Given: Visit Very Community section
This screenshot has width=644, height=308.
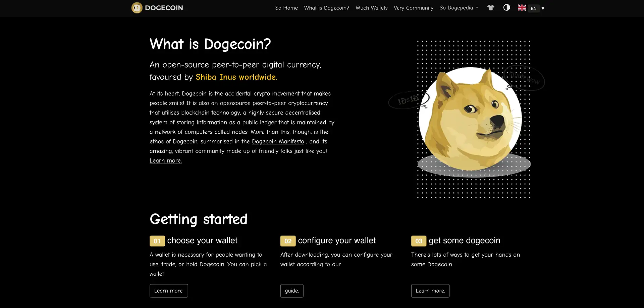Looking at the screenshot, I should point(413,8).
